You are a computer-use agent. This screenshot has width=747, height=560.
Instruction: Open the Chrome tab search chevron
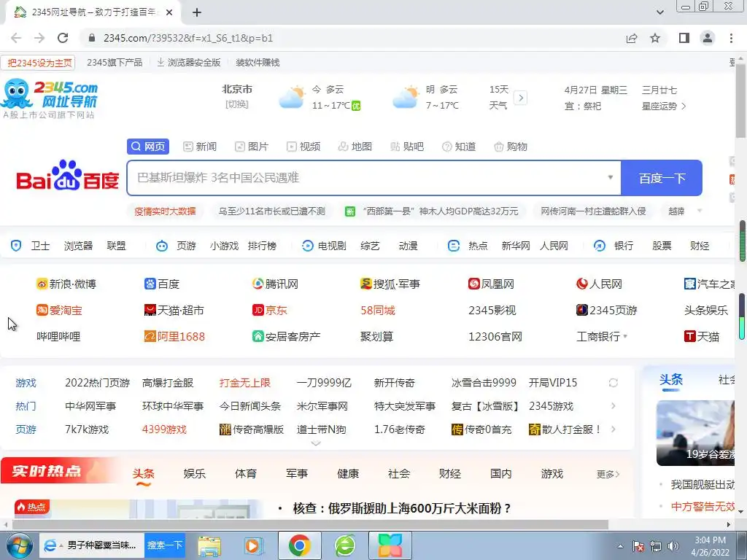660,12
